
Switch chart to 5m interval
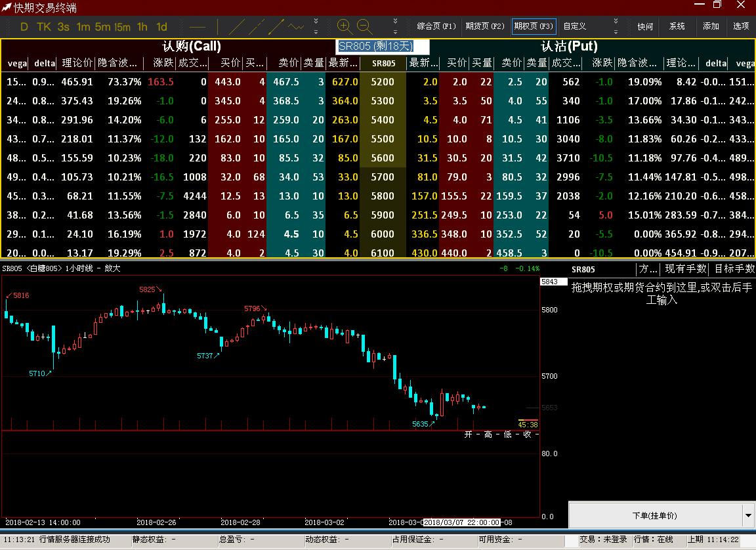click(x=102, y=27)
